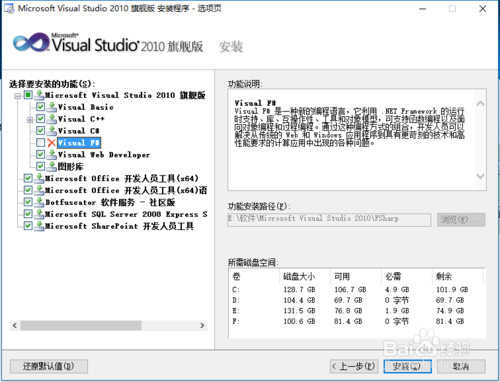The width and height of the screenshot is (500, 382).
Task: Select Microsoft SQL Server 2008 Express item
Action: [x=126, y=214]
